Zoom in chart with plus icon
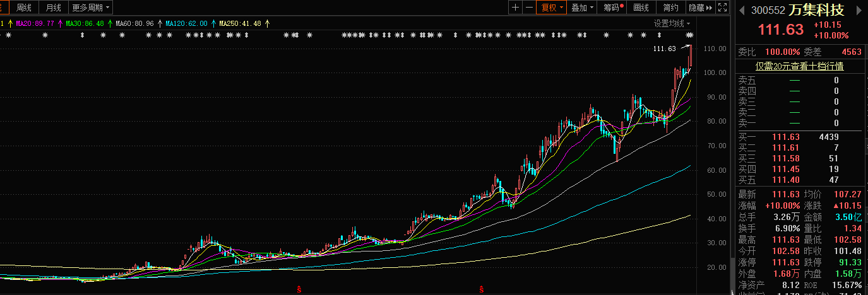This screenshot has width=868, height=295. 515,8
